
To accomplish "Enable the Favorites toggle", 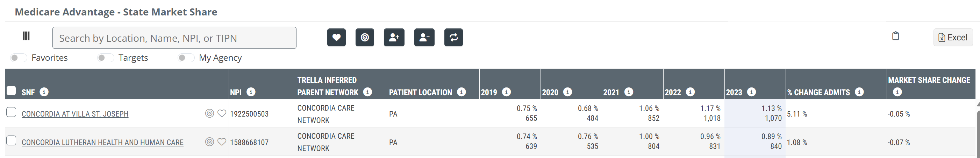I will (18, 58).
